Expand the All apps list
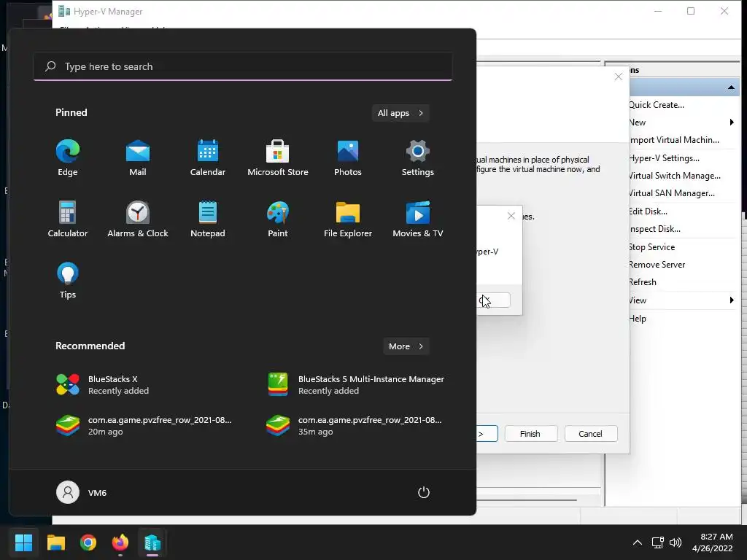This screenshot has width=747, height=560. coord(400,113)
